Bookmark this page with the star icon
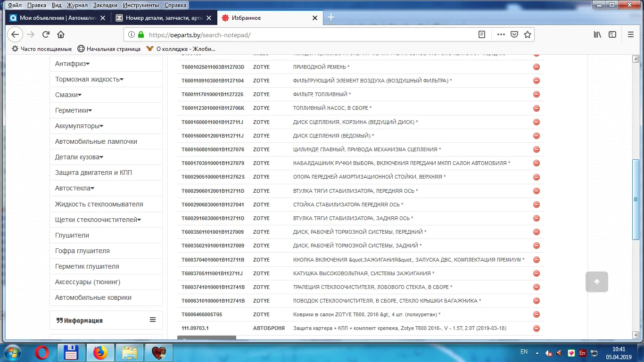Image resolution: width=644 pixels, height=362 pixels. (x=528, y=34)
